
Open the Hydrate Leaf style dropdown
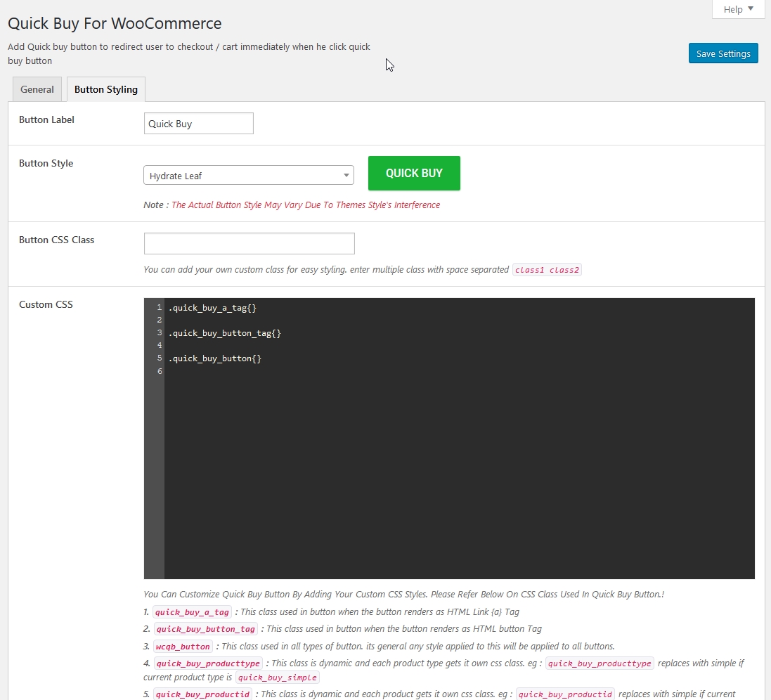pos(249,176)
